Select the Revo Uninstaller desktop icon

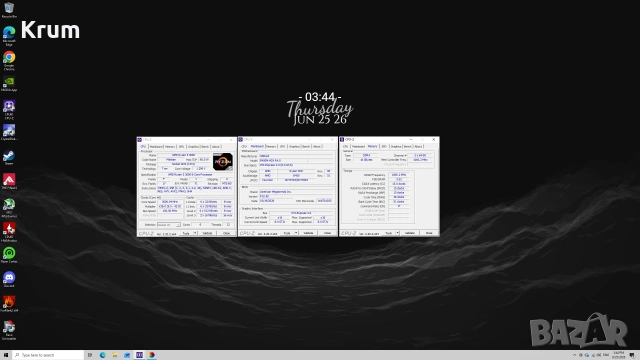tap(9, 330)
